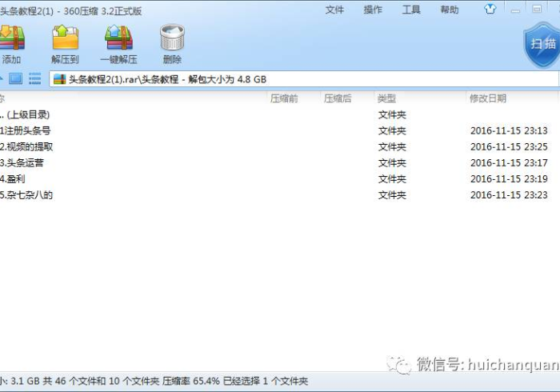Image resolution: width=560 pixels, height=392 pixels.
Task: Open the 操作 (Operation) menu
Action: (x=373, y=10)
